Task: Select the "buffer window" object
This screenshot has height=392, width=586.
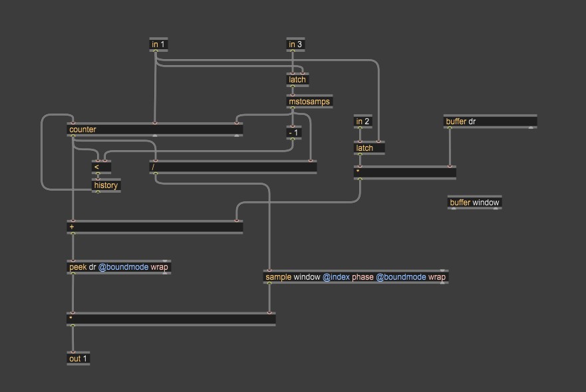Action: click(x=475, y=203)
